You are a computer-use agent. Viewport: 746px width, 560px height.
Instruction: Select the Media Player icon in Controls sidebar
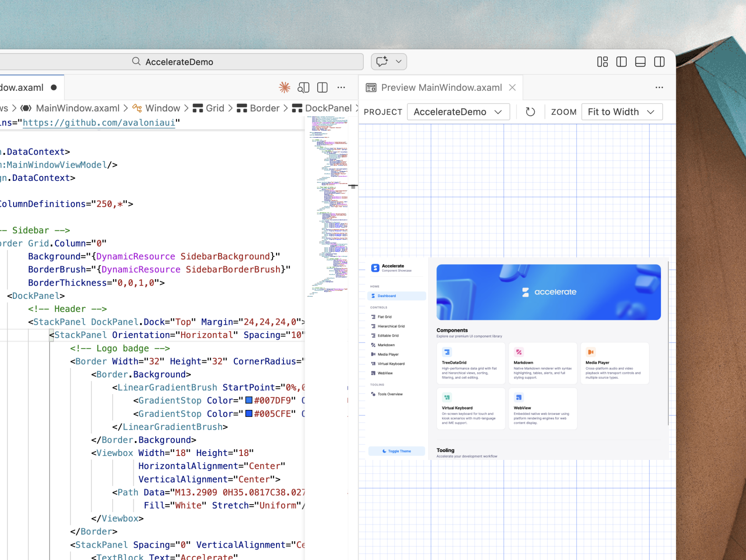tap(373, 354)
